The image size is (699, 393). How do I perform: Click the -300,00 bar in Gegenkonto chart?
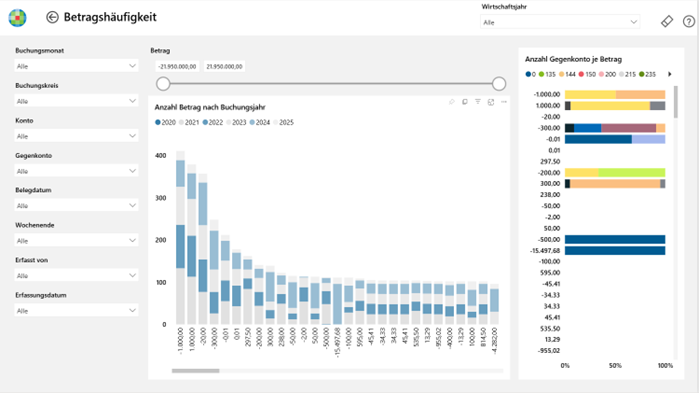(615, 128)
